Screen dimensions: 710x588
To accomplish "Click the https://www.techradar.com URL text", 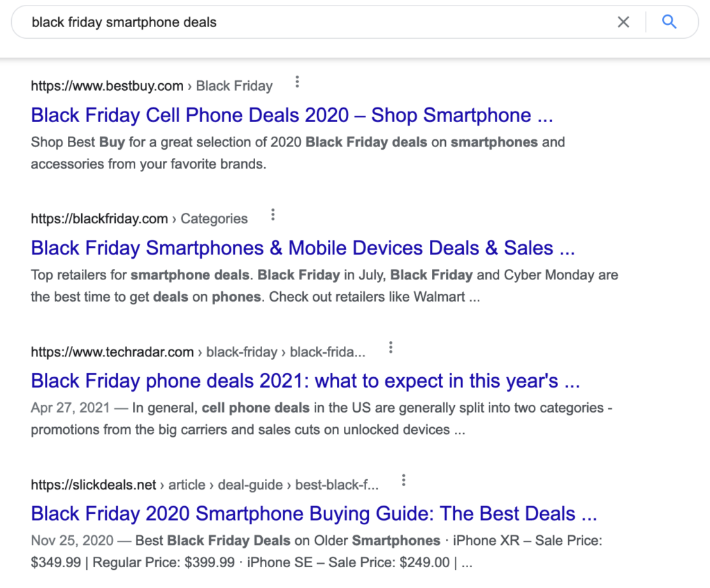I will tap(112, 352).
